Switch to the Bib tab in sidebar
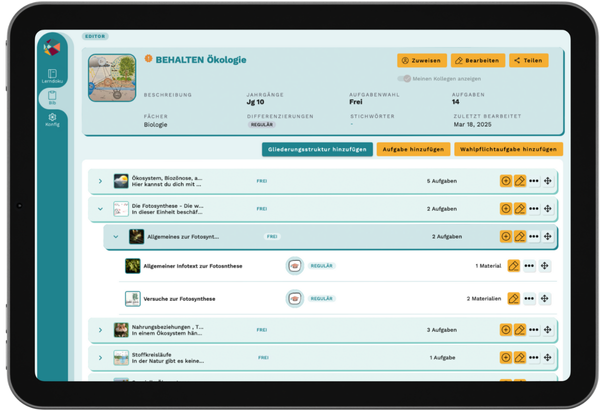This screenshot has width=600, height=410. [52, 98]
